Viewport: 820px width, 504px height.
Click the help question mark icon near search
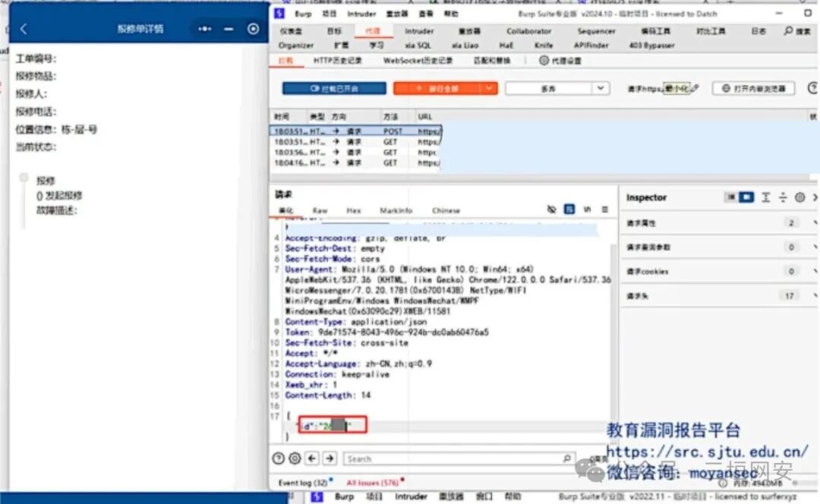(x=278, y=458)
